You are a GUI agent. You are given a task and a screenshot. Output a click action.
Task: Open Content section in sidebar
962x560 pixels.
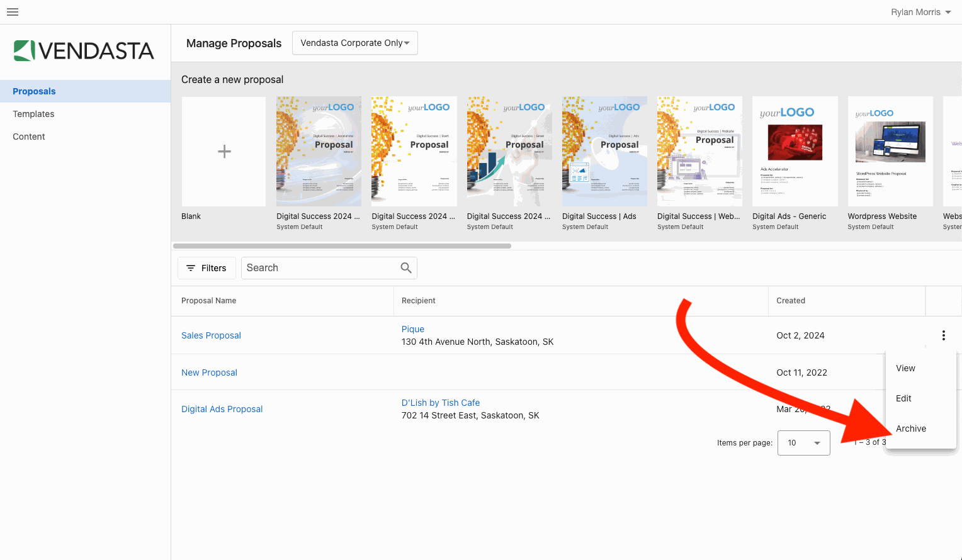(x=86, y=137)
